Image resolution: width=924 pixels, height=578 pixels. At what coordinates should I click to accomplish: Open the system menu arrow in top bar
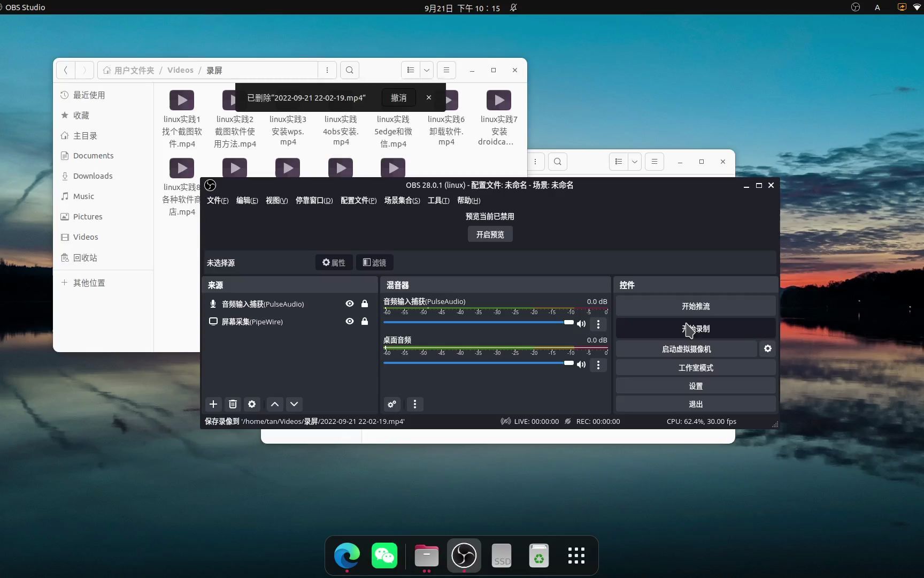(917, 7)
